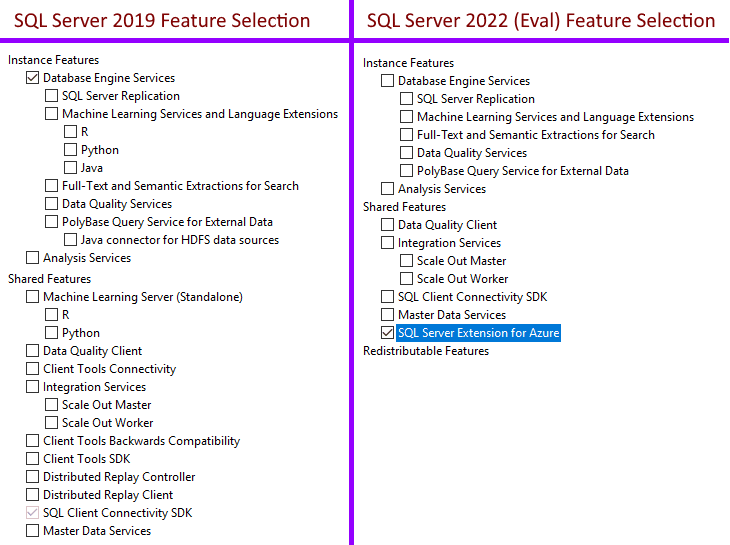Check Client Tools SDK box
This screenshot has width=730, height=545.
point(32,459)
